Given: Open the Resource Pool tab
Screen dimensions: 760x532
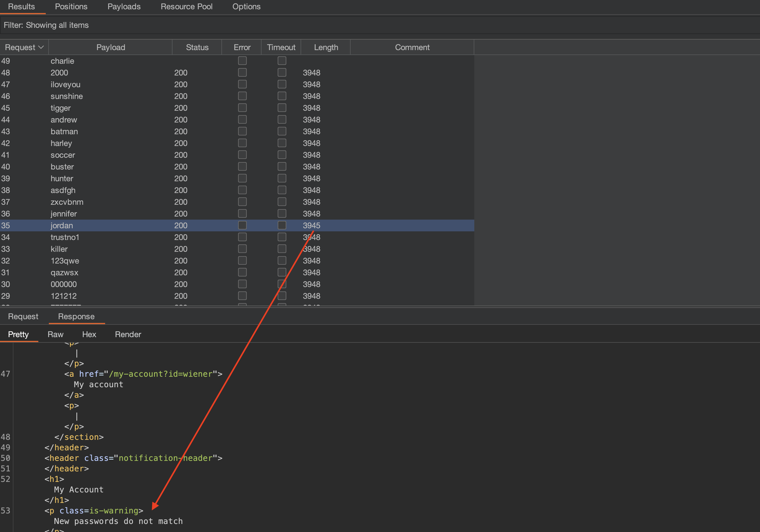Looking at the screenshot, I should coord(186,6).
